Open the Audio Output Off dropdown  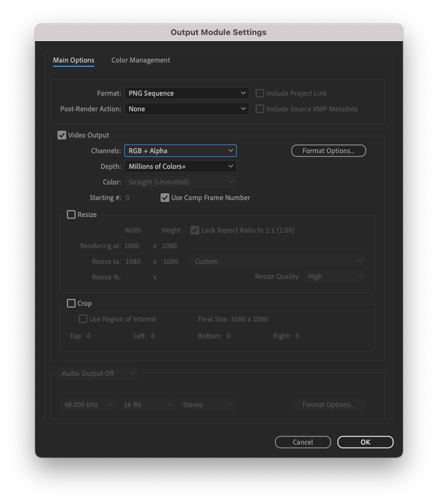click(x=98, y=373)
